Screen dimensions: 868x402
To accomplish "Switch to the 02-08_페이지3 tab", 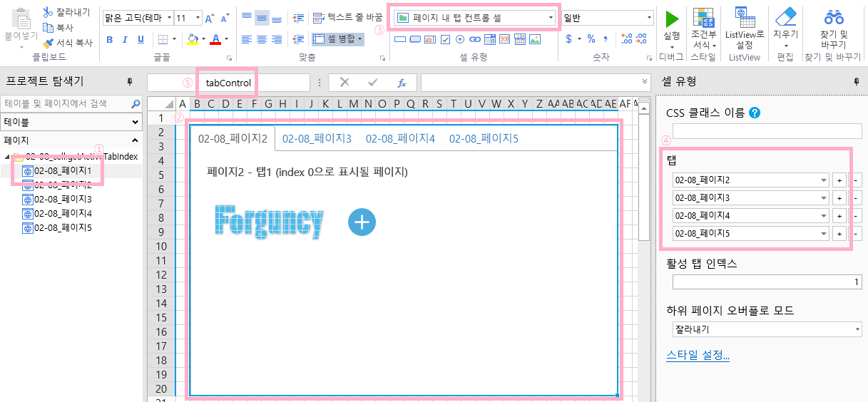I will [317, 139].
